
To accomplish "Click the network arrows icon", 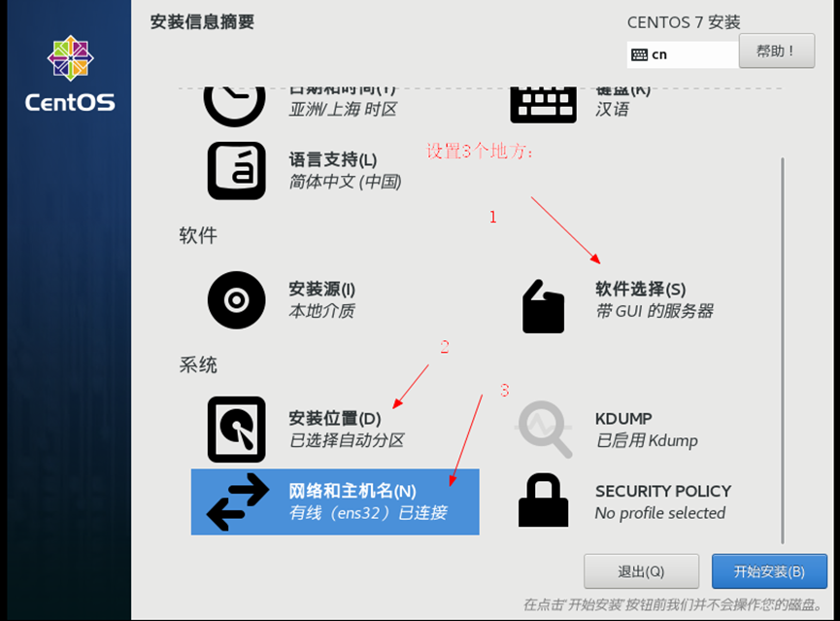I will (x=238, y=501).
